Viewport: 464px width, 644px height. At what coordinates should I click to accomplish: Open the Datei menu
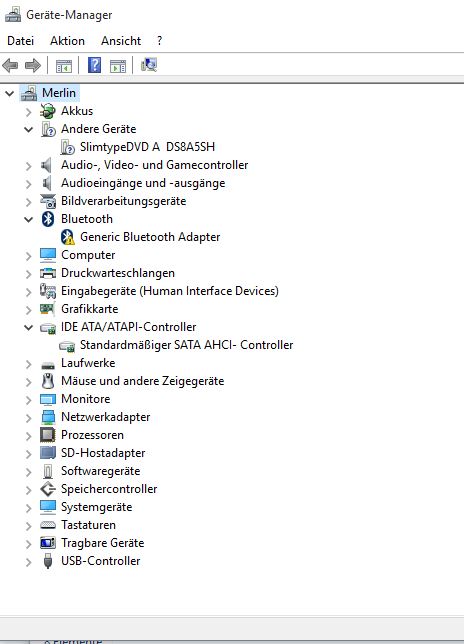coord(21,41)
